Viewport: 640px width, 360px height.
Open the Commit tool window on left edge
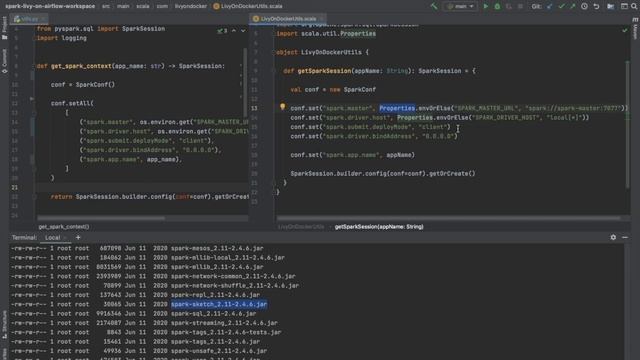pos(4,61)
